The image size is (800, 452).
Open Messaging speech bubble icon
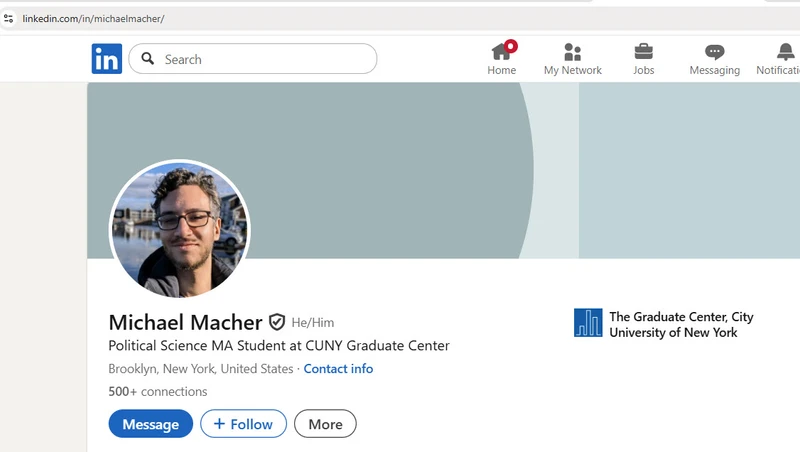point(714,52)
